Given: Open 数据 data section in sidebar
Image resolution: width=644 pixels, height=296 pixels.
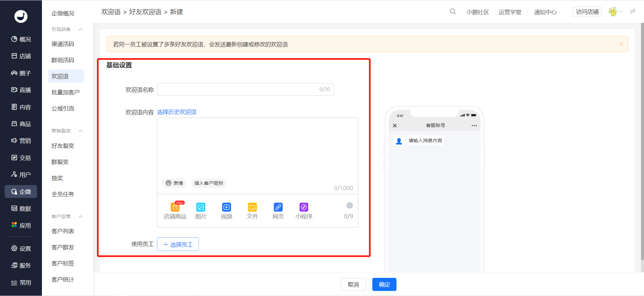Looking at the screenshot, I should click(21, 209).
